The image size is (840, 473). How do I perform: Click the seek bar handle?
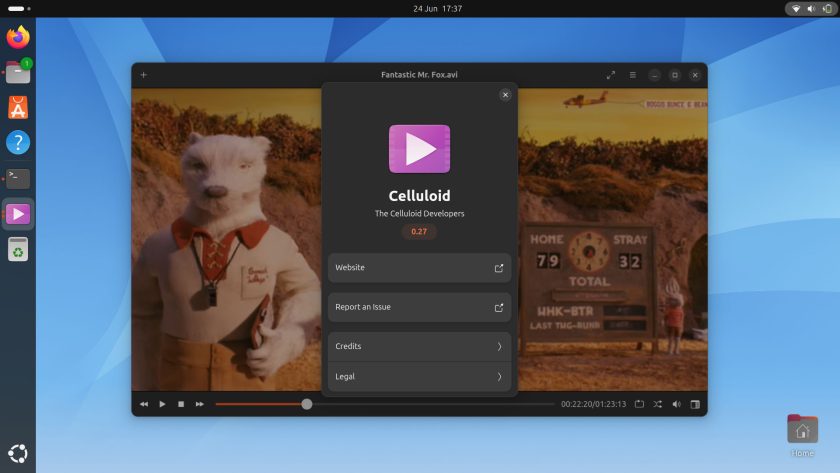[x=306, y=404]
